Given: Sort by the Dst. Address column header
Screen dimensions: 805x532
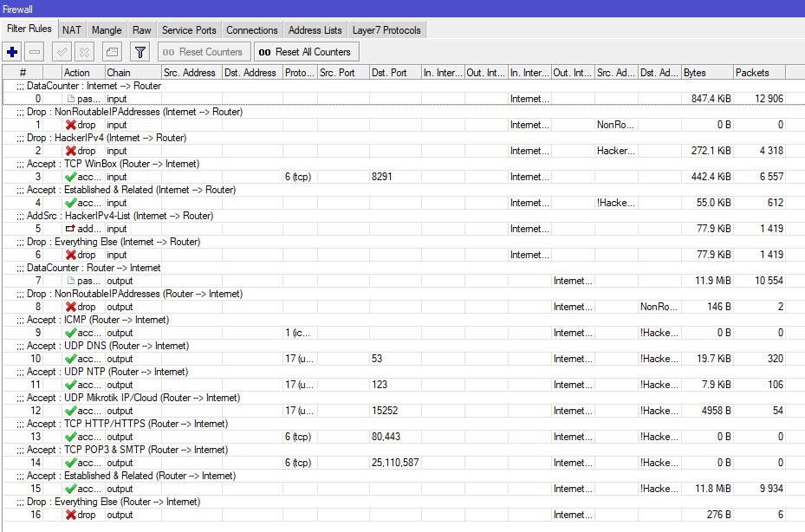Looking at the screenshot, I should pyautogui.click(x=252, y=73).
